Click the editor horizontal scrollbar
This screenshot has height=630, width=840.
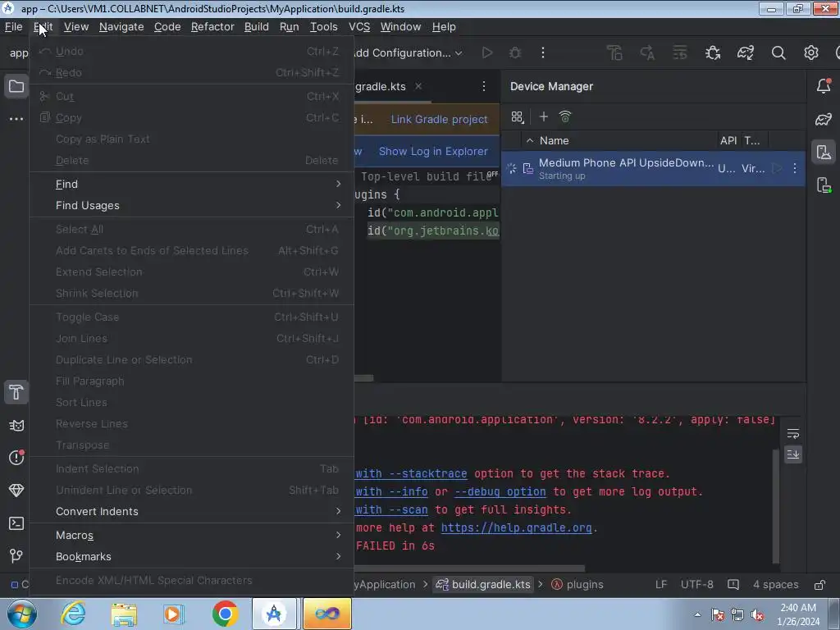363,377
